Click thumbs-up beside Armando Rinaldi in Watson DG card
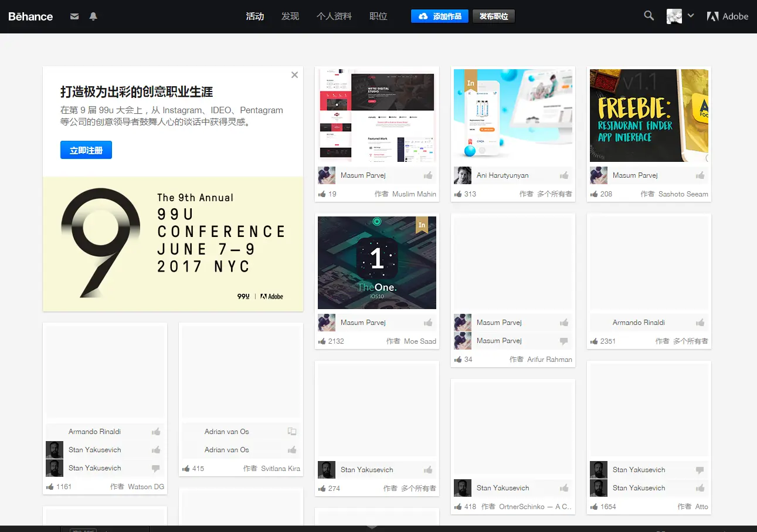Screen dimensions: 757x532 (x=156, y=432)
